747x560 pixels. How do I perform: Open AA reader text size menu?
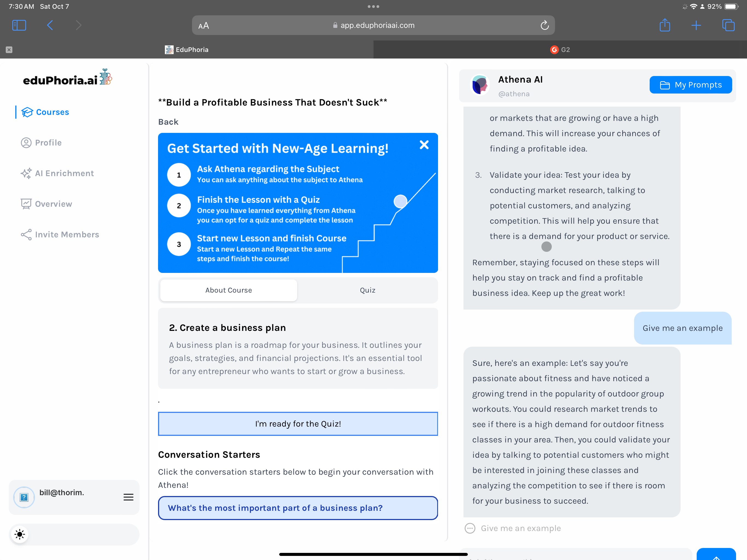coord(204,26)
